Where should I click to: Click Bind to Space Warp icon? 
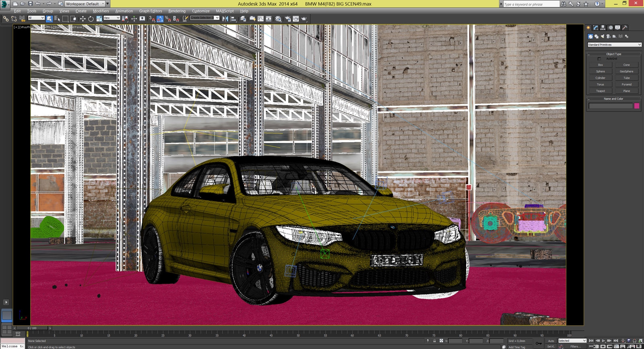pos(22,18)
